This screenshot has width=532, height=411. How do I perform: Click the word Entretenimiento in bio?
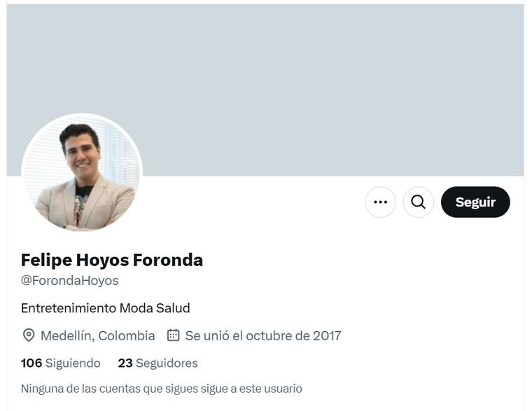69,308
